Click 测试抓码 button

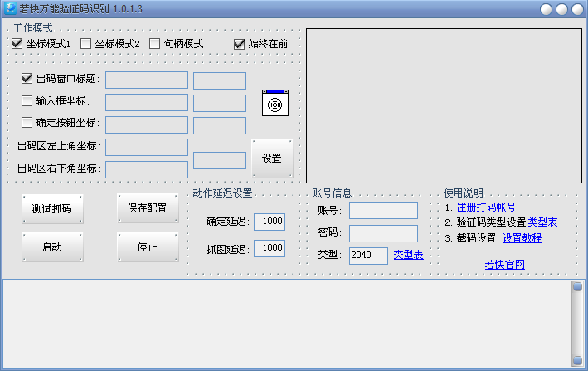[52, 209]
